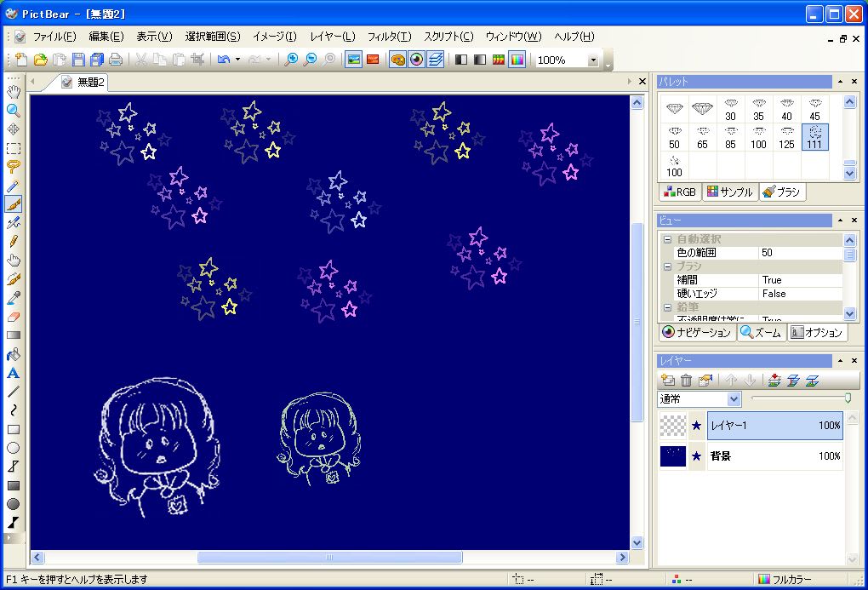Open a file with folder icon
Viewport: 868px width, 590px height.
[x=40, y=60]
